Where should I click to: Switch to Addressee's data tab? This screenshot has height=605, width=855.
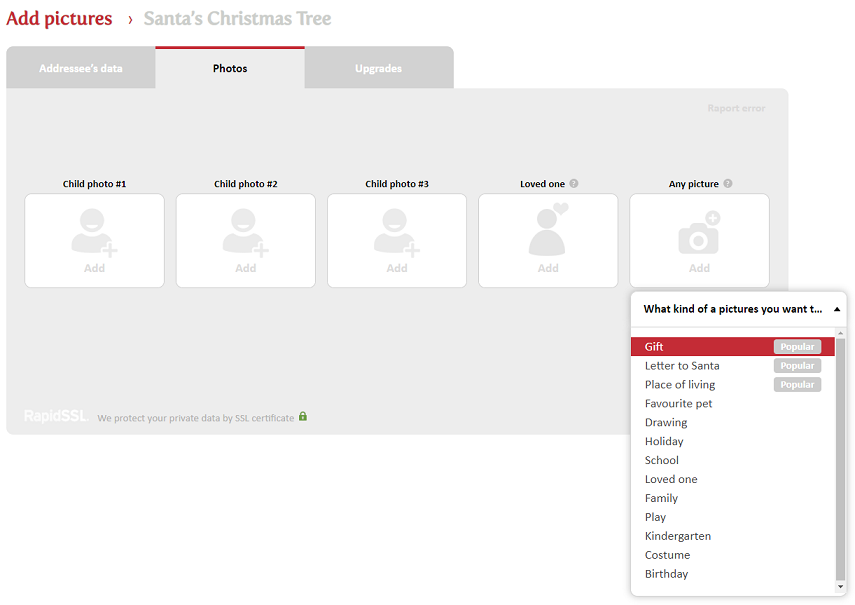(81, 69)
